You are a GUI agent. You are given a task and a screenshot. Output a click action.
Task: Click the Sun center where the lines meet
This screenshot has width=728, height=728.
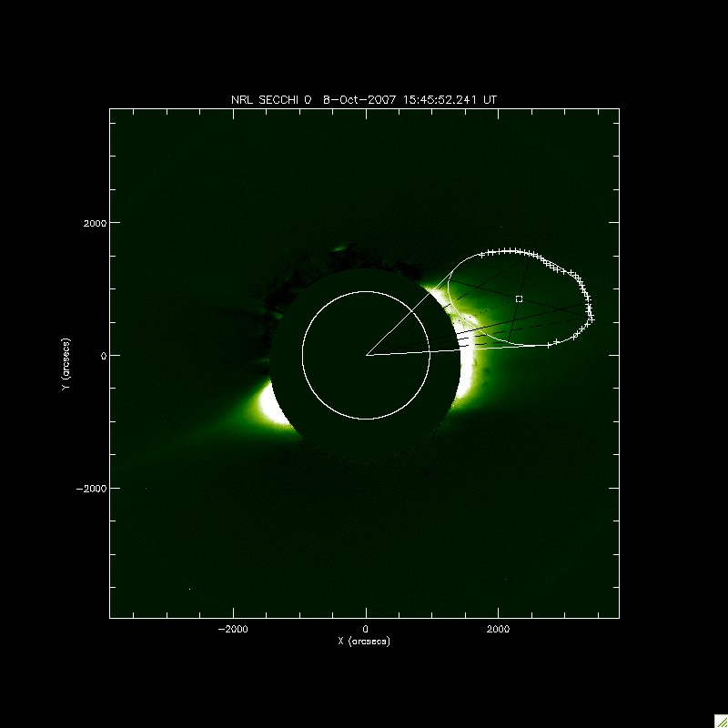(366, 355)
